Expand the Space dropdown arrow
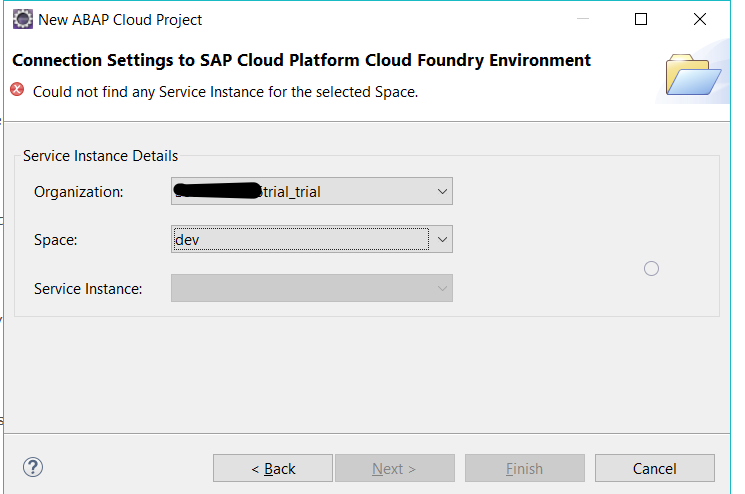 pyautogui.click(x=442, y=239)
